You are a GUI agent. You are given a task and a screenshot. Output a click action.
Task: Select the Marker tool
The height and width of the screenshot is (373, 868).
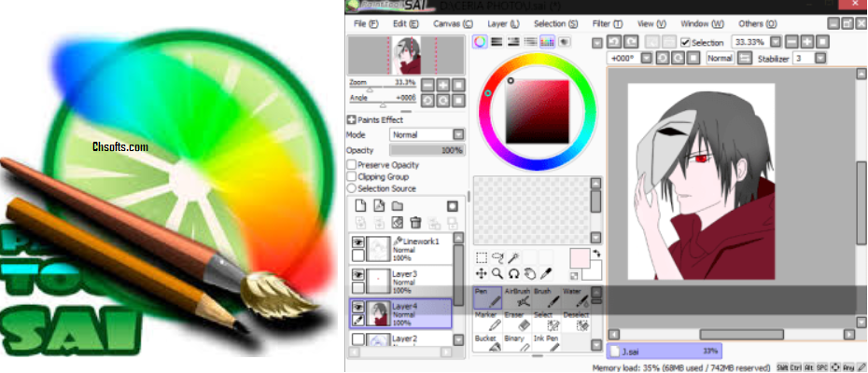pyautogui.click(x=488, y=322)
